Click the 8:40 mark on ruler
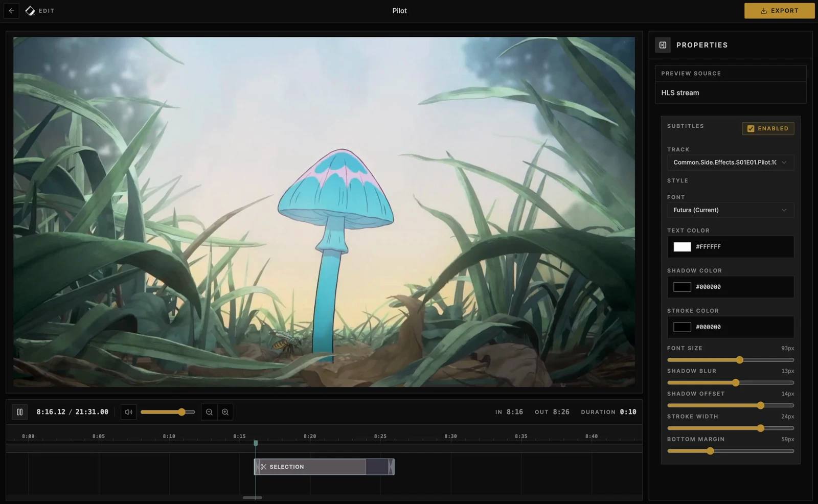Screen dimensions: 818x504 pos(592,437)
